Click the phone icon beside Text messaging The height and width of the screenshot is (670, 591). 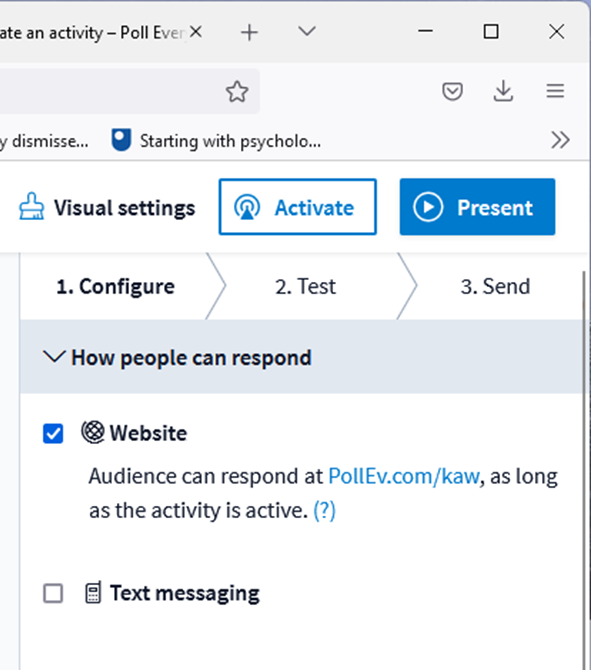[93, 592]
